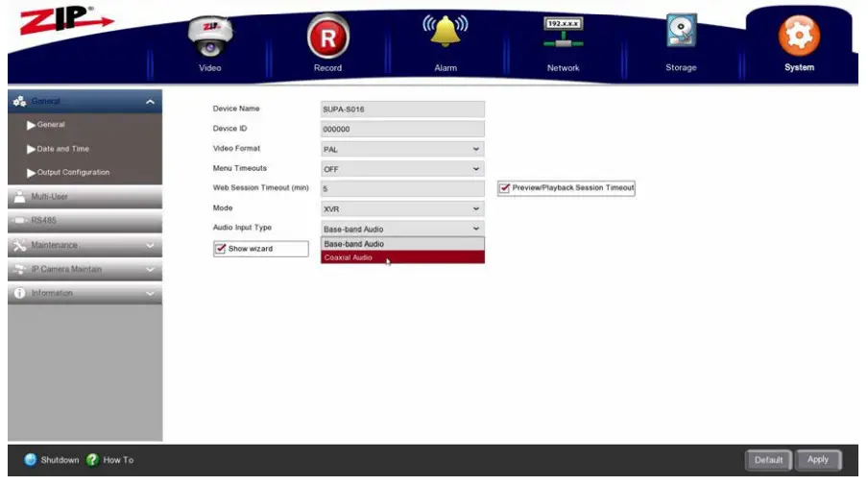
Task: Open the Multi-User sidebar item
Action: [x=84, y=197]
